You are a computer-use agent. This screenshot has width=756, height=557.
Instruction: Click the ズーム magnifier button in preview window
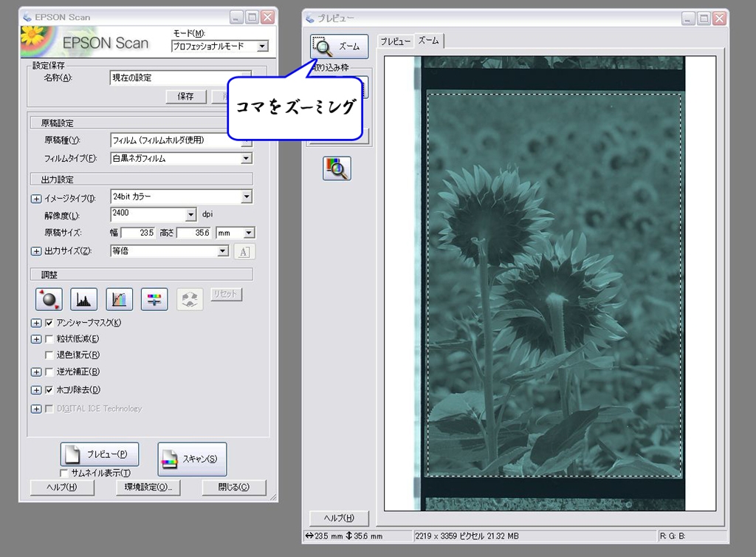point(338,46)
